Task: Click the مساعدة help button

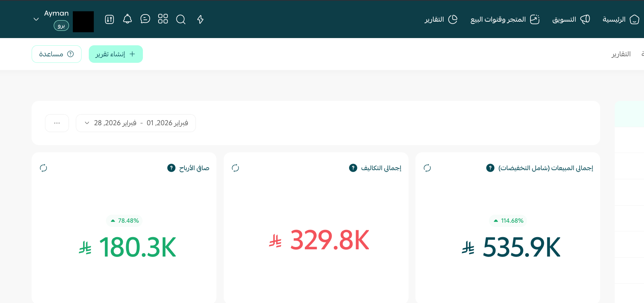Action: pyautogui.click(x=56, y=54)
